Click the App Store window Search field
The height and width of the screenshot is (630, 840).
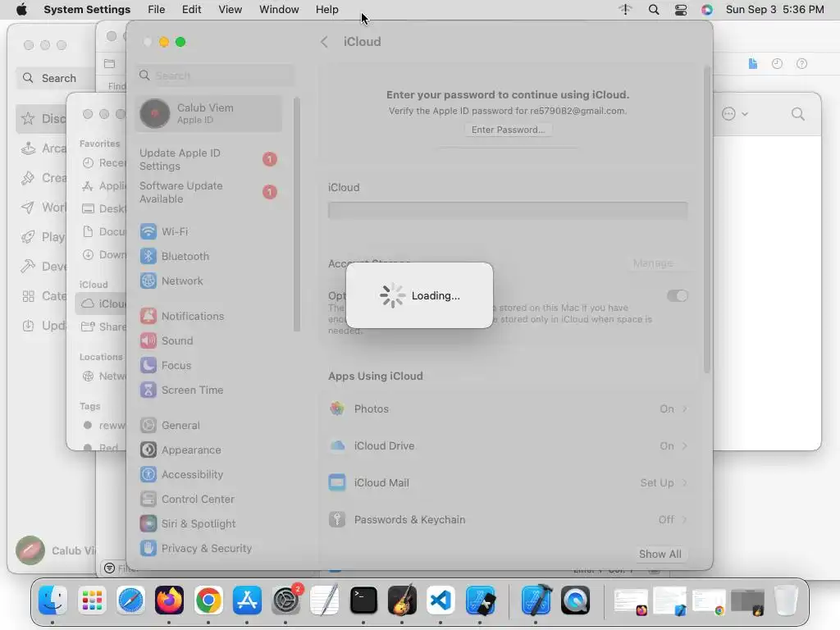56,78
